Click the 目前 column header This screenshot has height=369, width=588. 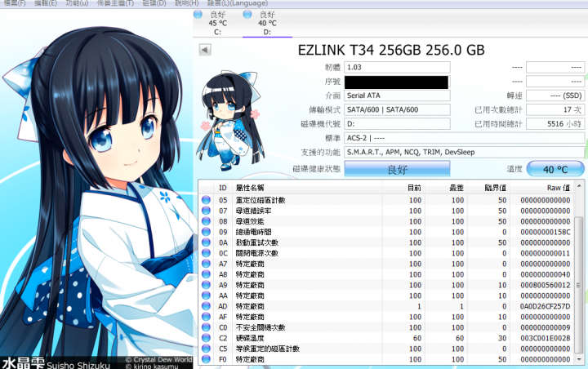(404, 188)
